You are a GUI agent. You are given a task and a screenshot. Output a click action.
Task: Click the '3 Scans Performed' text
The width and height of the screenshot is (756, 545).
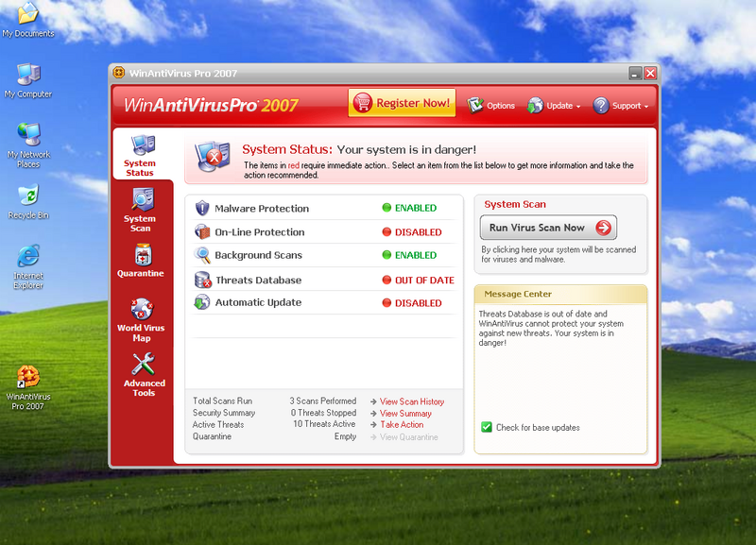point(323,400)
